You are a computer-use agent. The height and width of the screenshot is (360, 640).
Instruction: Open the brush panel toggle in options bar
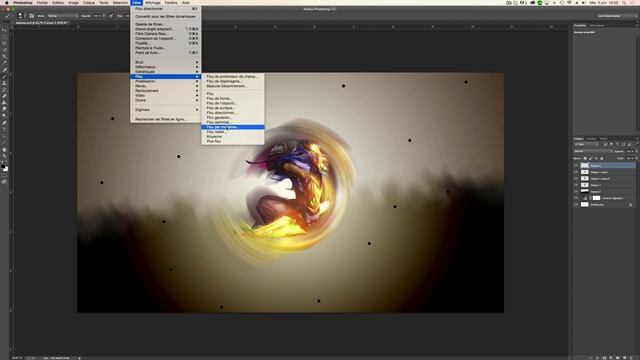click(31, 16)
